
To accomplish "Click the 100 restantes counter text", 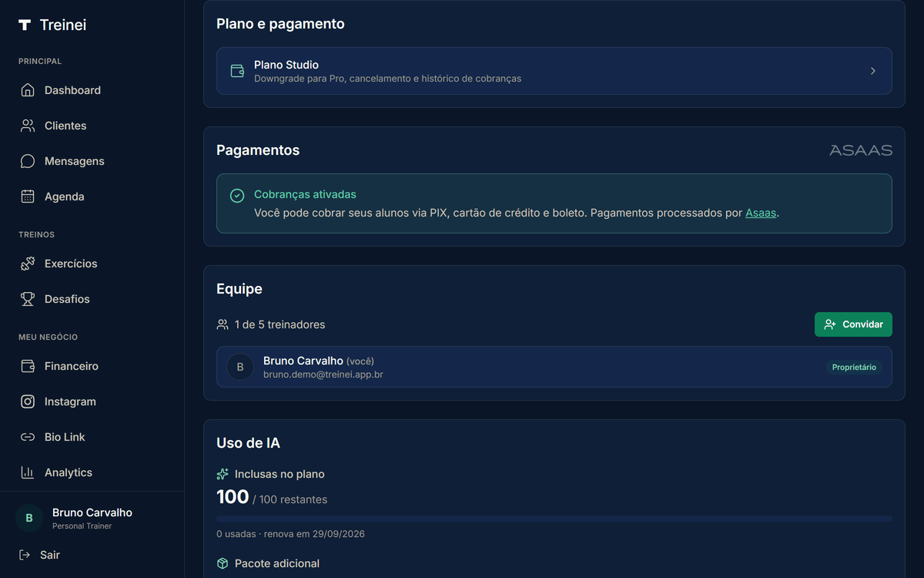I will 272,498.
